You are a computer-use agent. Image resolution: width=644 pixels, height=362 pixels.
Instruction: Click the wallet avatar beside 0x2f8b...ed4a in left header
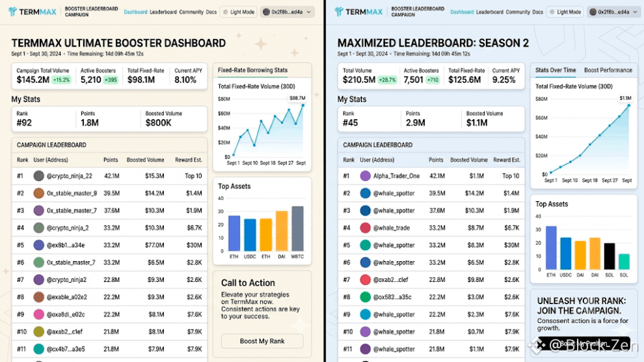tap(266, 12)
